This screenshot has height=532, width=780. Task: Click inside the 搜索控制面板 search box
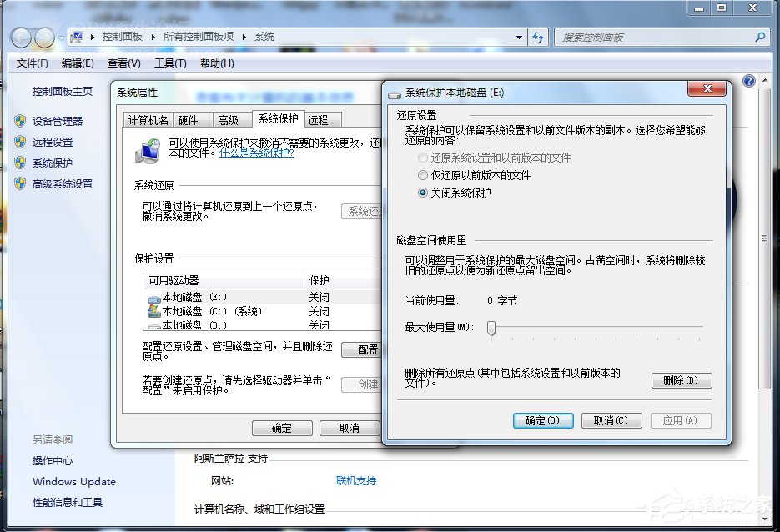click(x=659, y=37)
